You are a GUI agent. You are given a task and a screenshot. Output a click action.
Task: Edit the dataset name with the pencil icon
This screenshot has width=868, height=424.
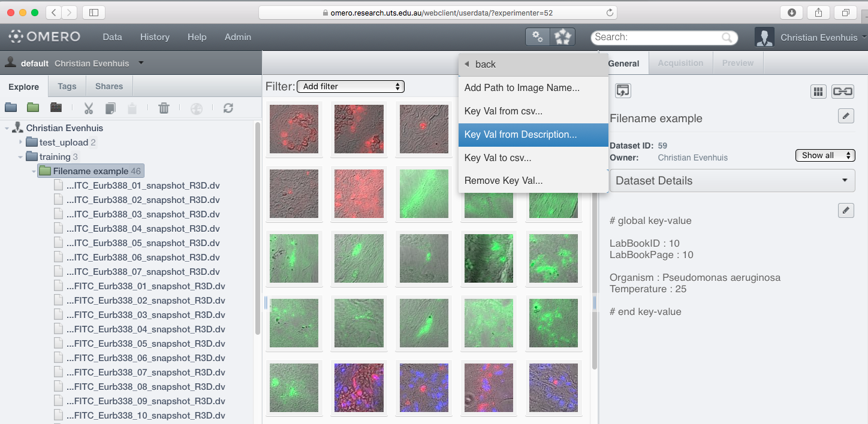[x=846, y=116]
